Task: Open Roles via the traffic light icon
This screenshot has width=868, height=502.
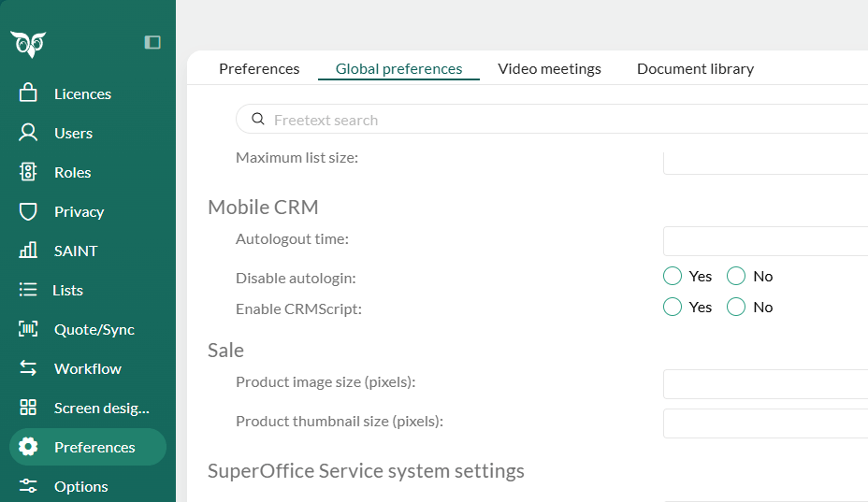Action: click(28, 172)
